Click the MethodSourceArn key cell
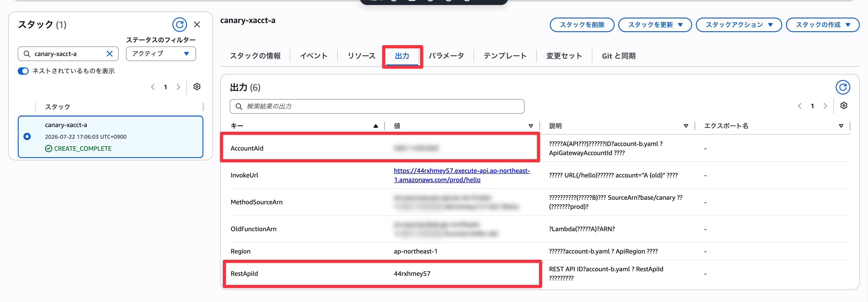Viewport: 868px width, 302px height. [256, 202]
